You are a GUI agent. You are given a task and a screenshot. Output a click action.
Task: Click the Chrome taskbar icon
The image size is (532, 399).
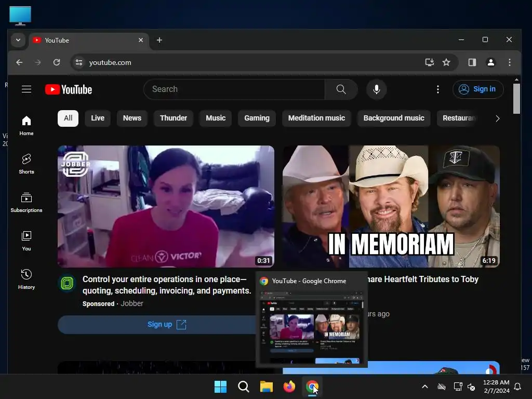[312, 387]
